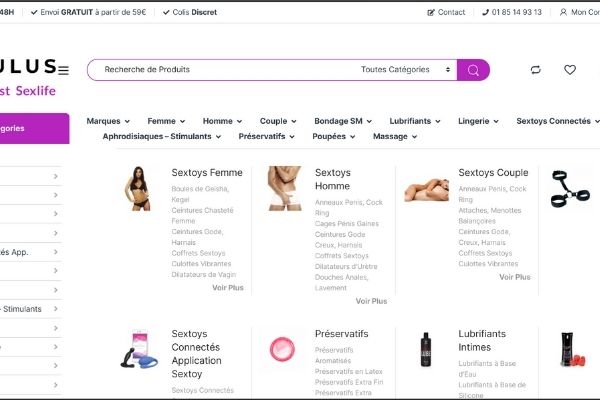Click Voir Plus under Sextoys Femme
The image size is (600, 400).
click(x=228, y=287)
